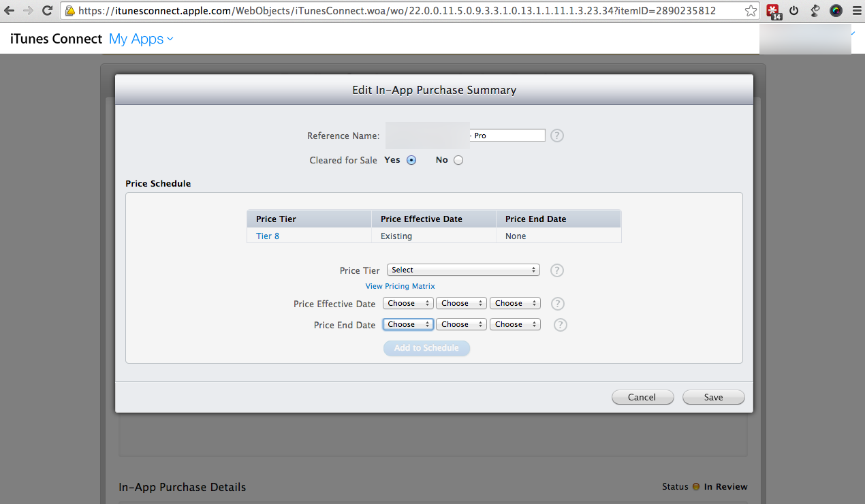This screenshot has width=865, height=504.
Task: Click the In Review status text
Action: pyautogui.click(x=725, y=487)
